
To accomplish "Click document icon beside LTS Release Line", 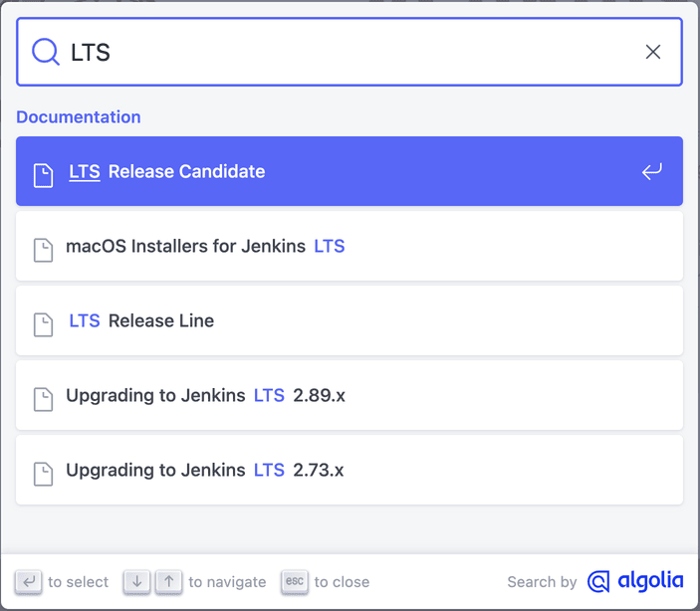I will click(x=43, y=322).
